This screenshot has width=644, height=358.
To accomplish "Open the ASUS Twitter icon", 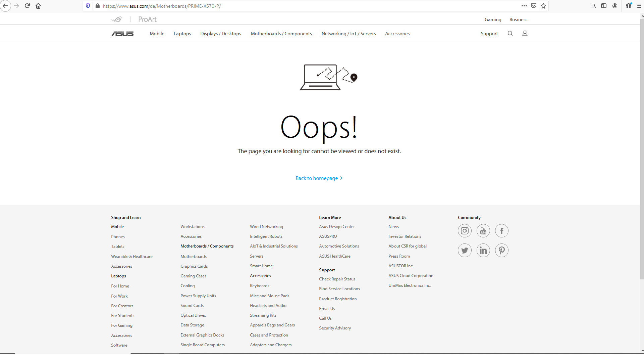I will coord(465,250).
